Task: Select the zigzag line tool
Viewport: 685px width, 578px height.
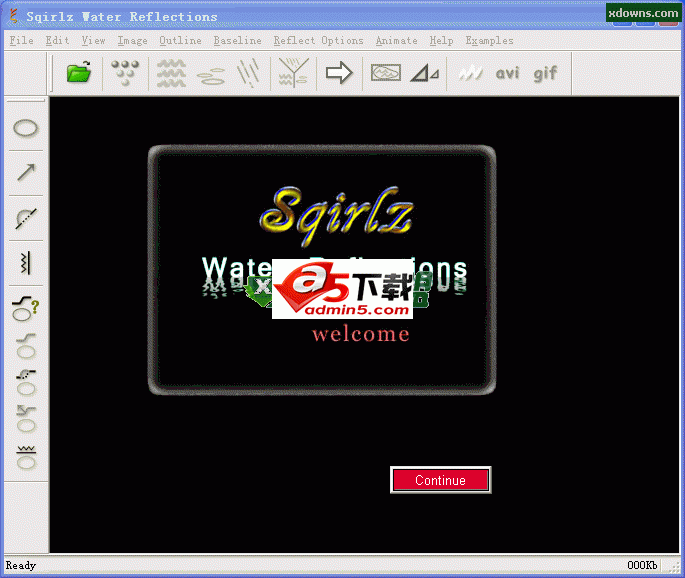Action: pyautogui.click(x=26, y=263)
